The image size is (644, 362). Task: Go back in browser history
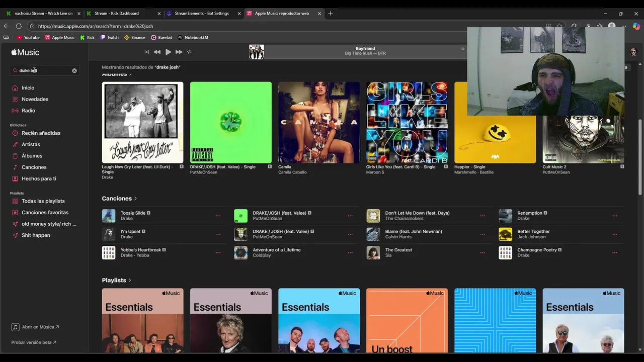point(7,26)
